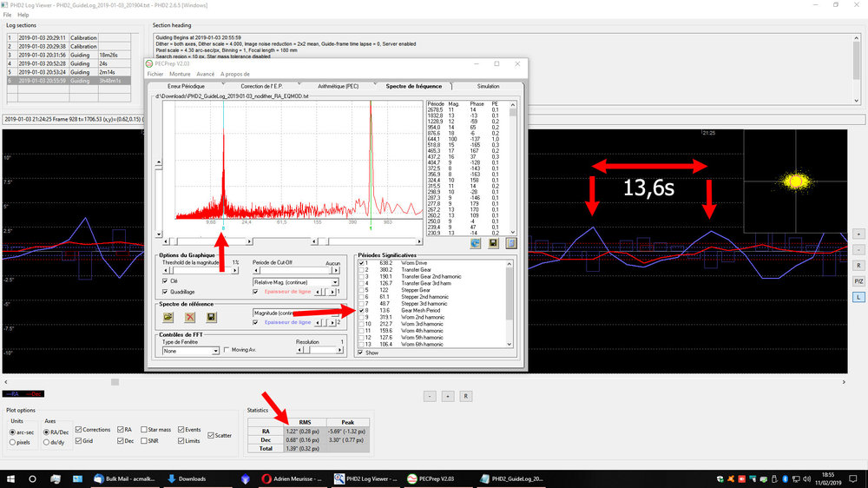The width and height of the screenshot is (868, 488).
Task: Adjust the Periode de Cut-Off slider
Action: click(296, 270)
